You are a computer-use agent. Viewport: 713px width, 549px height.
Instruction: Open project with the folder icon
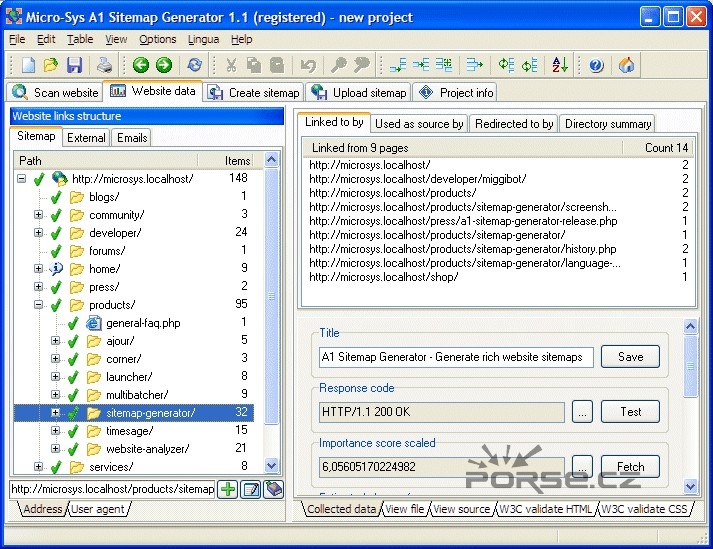point(51,65)
